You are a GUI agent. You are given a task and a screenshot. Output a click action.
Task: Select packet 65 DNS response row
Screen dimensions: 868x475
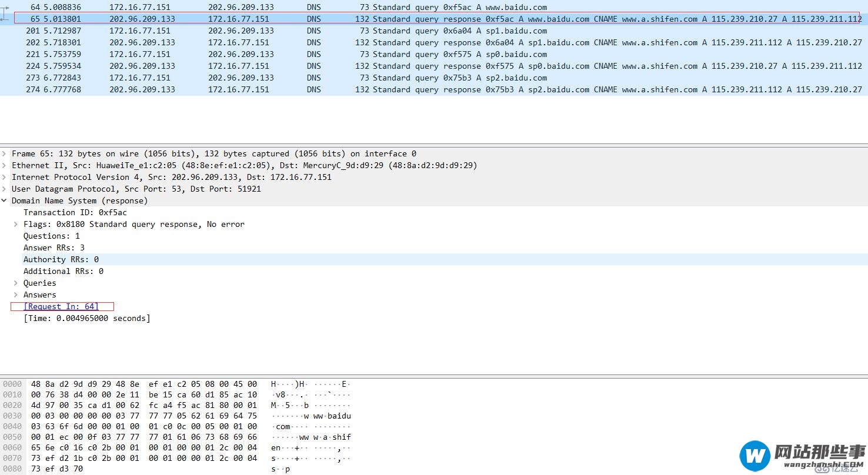[x=434, y=19]
